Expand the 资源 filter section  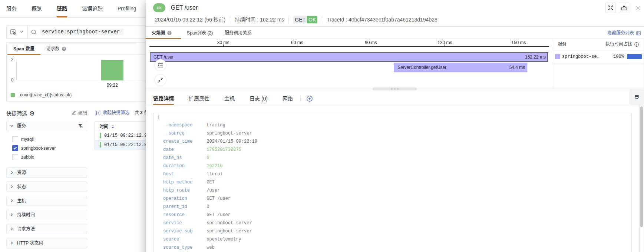[47, 173]
